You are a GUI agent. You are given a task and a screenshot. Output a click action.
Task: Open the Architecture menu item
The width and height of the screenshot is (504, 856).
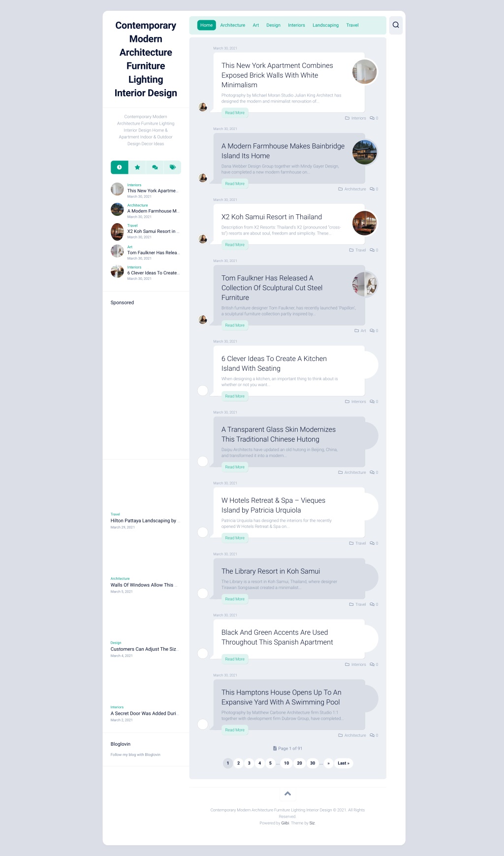[233, 25]
